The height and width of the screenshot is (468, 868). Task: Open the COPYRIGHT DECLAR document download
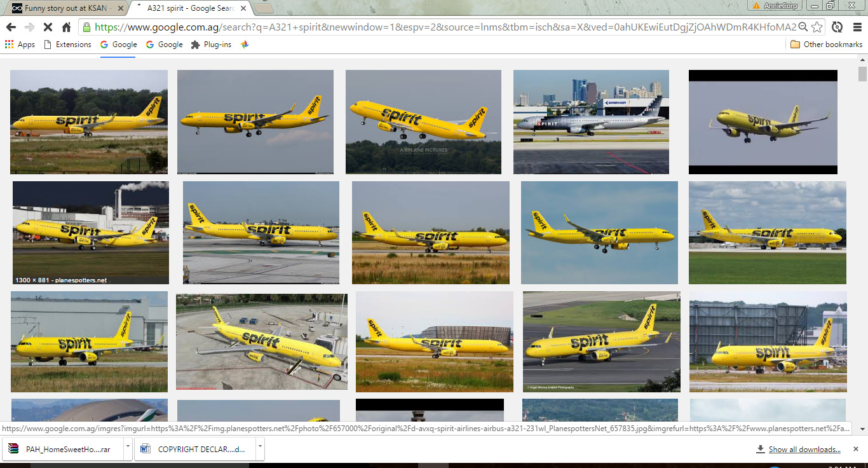tap(194, 449)
